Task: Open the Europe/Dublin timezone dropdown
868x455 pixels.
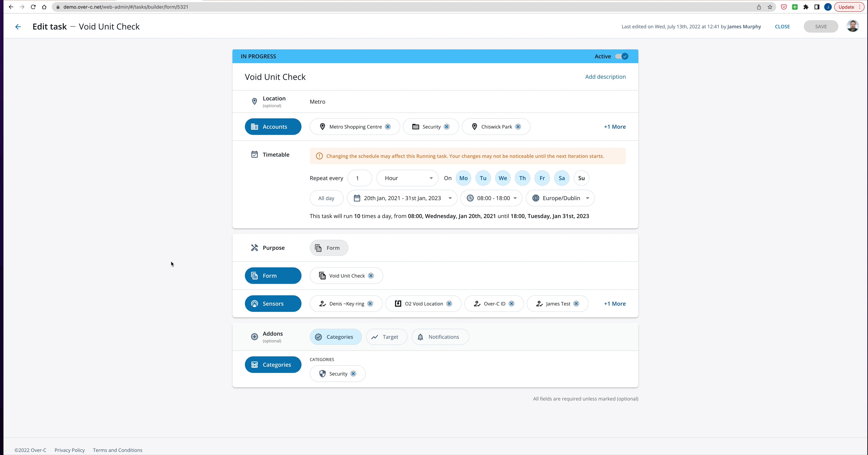Action: pos(560,198)
